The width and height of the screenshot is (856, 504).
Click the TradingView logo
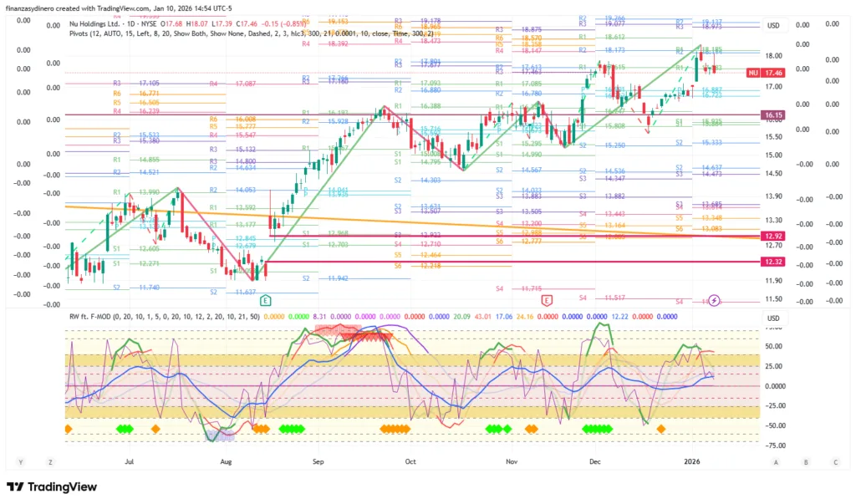48,487
